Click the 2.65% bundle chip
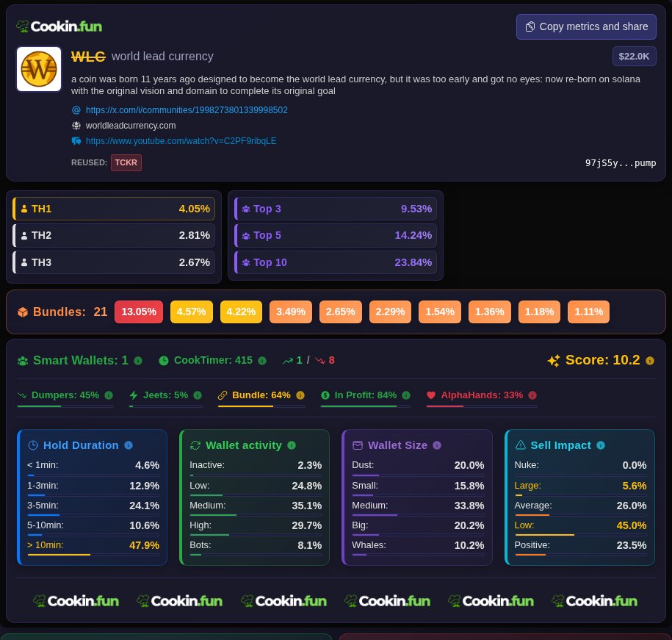Viewport: 672px width, 640px height. click(340, 312)
